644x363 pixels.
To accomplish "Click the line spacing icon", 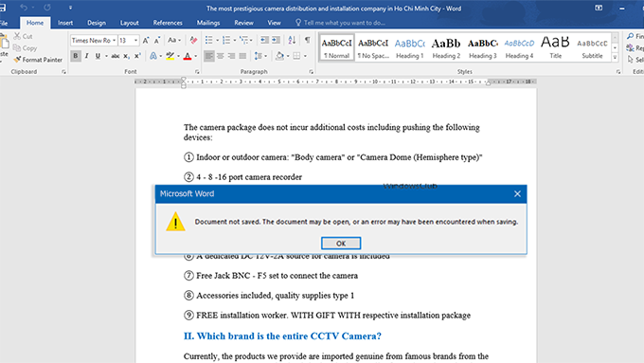I will click(259, 56).
